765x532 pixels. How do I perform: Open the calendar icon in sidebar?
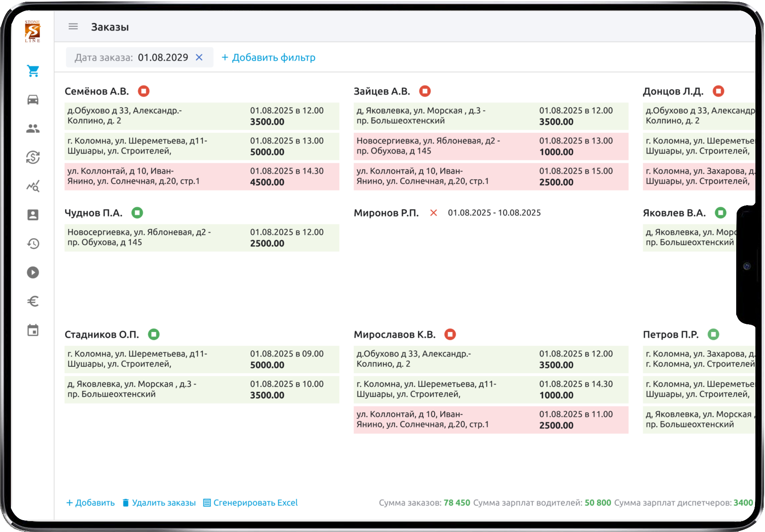tap(33, 330)
